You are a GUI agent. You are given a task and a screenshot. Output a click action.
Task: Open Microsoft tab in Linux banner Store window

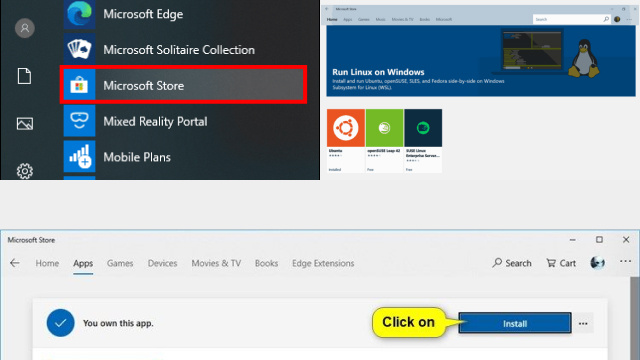444,19
